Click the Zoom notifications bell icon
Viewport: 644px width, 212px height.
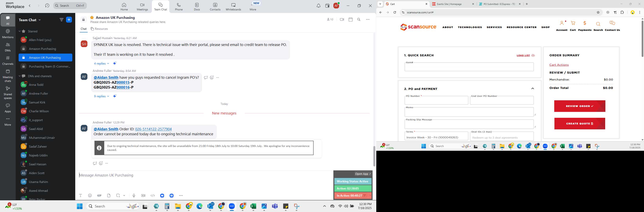(x=318, y=6)
